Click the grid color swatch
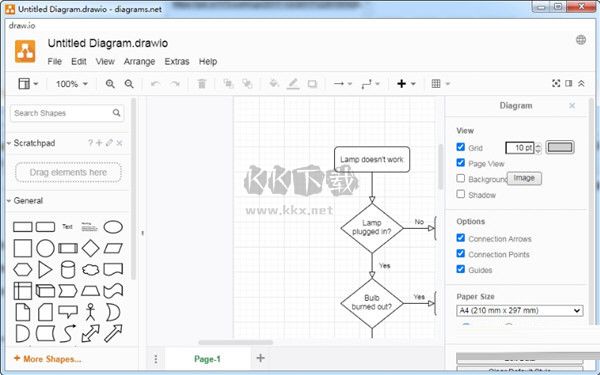Image resolution: width=600 pixels, height=375 pixels. pos(560,147)
